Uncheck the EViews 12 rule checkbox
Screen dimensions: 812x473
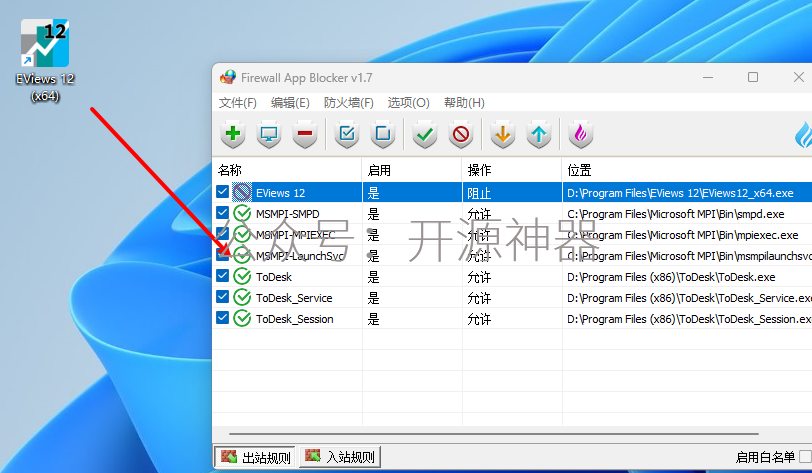223,192
